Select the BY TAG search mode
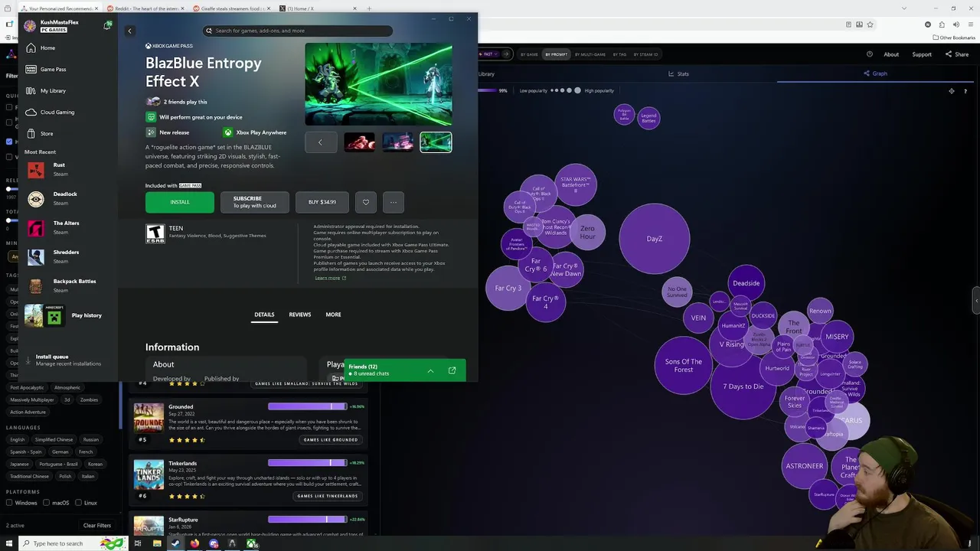980x551 pixels. click(619, 54)
